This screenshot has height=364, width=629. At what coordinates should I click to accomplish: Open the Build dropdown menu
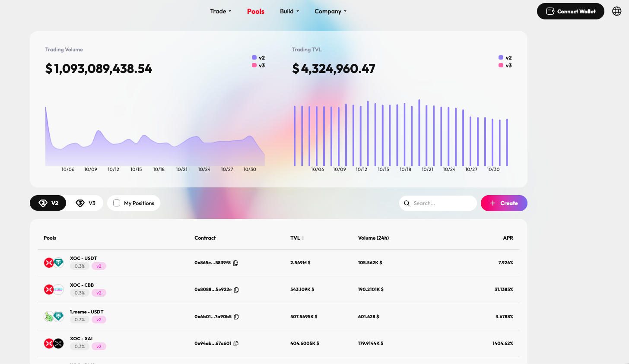tap(289, 11)
